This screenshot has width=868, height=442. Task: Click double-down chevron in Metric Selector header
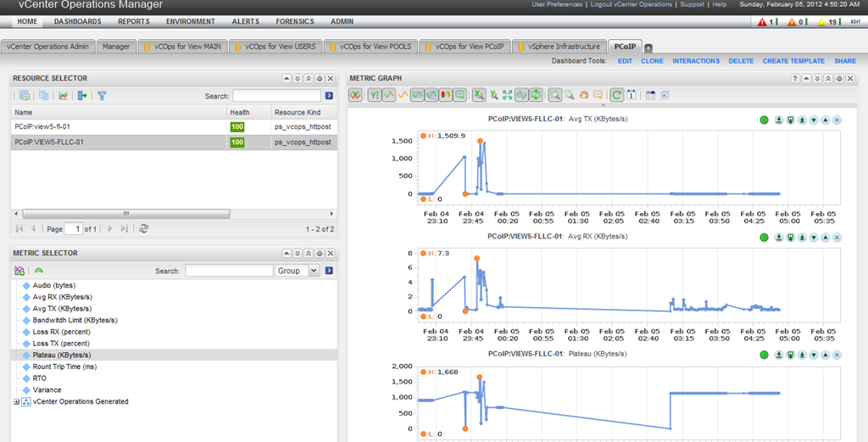coord(298,253)
